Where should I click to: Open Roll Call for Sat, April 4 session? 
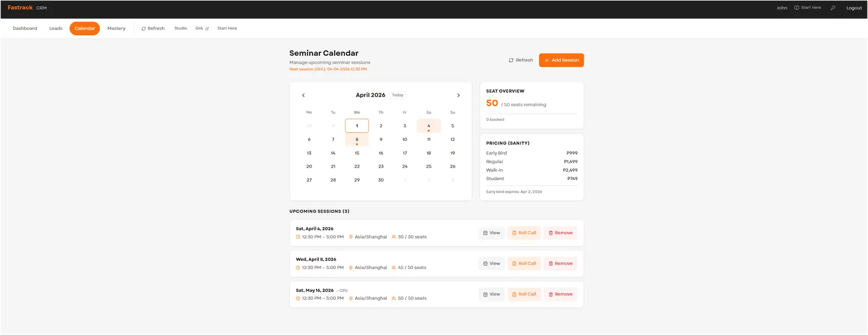[x=524, y=233]
